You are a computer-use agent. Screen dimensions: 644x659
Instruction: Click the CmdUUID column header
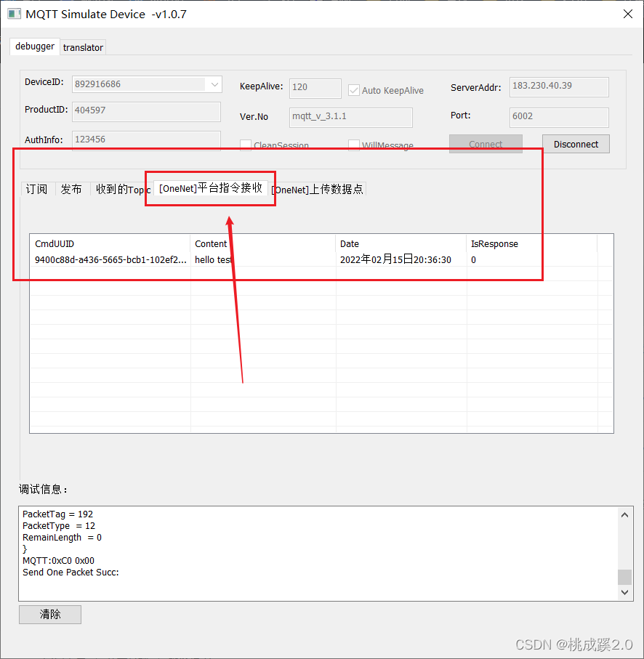coord(110,243)
